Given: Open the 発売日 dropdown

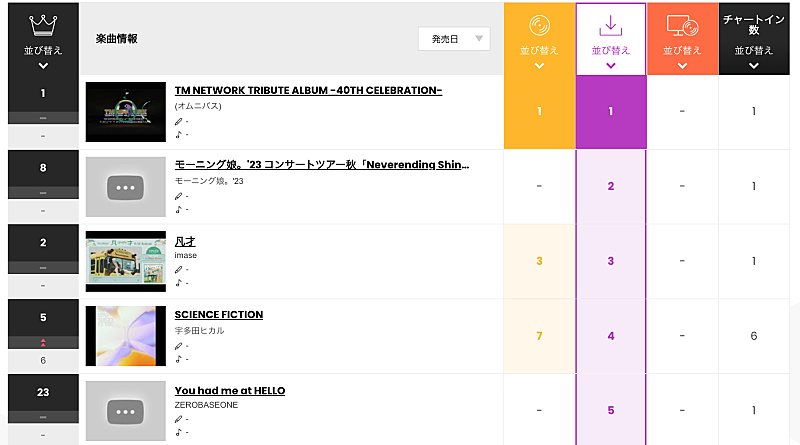Looking at the screenshot, I should coord(454,39).
